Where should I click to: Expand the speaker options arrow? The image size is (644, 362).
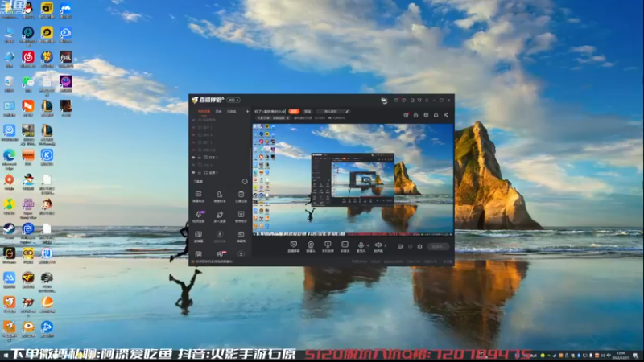click(x=386, y=245)
